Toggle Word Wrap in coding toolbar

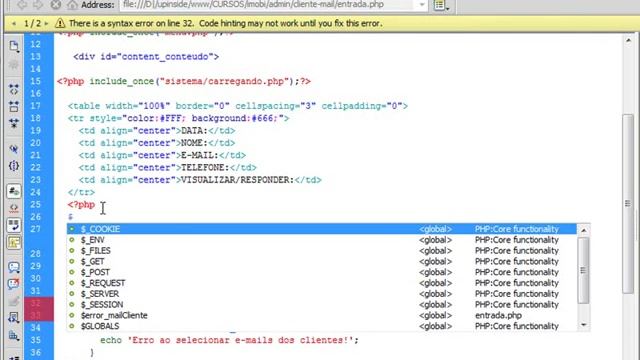coord(14,225)
